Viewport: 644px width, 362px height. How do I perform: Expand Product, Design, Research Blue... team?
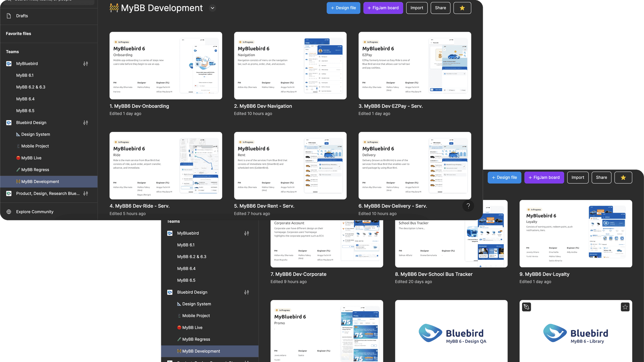[48, 194]
